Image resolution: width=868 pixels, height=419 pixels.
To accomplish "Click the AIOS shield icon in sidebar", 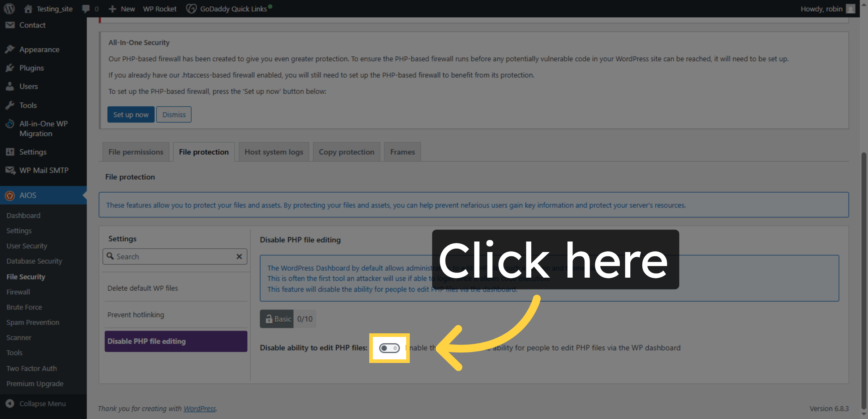I will (x=10, y=195).
